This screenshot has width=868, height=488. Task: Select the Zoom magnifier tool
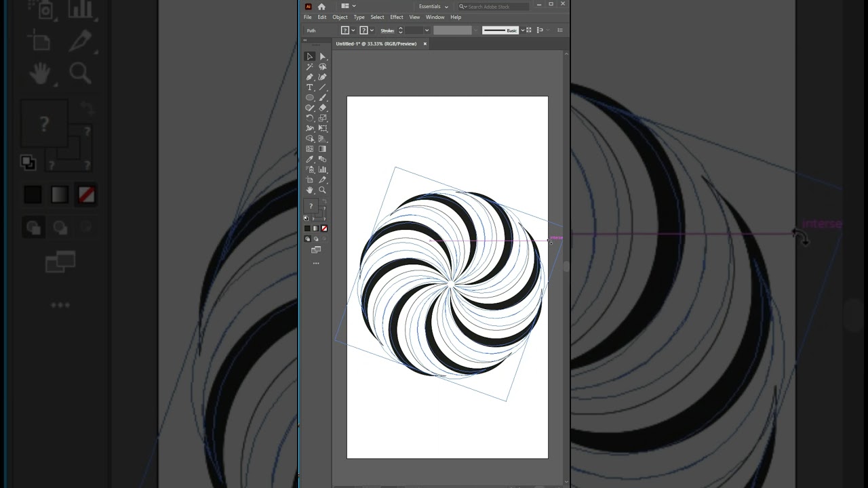click(x=323, y=190)
